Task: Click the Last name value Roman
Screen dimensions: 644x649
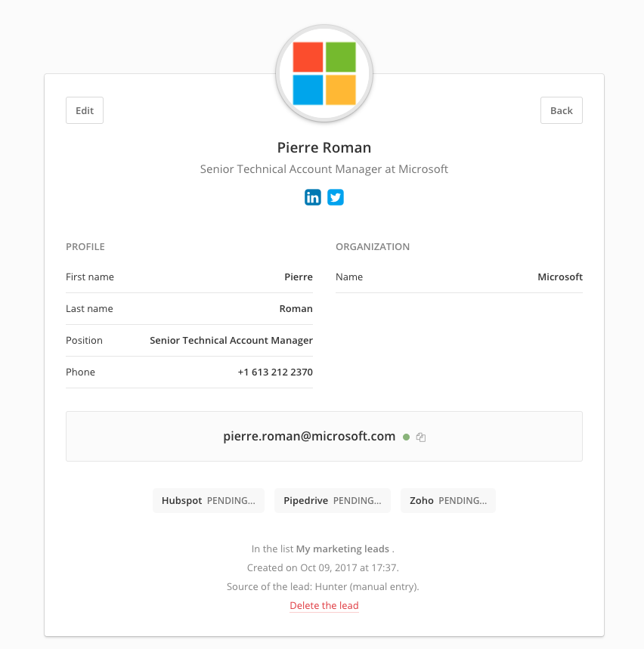Action: 296,309
